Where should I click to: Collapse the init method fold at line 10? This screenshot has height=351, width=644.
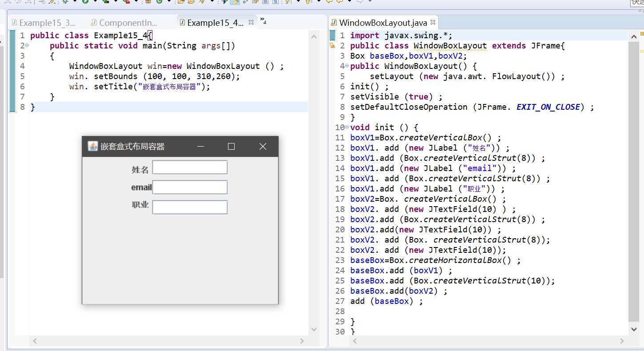[x=347, y=127]
